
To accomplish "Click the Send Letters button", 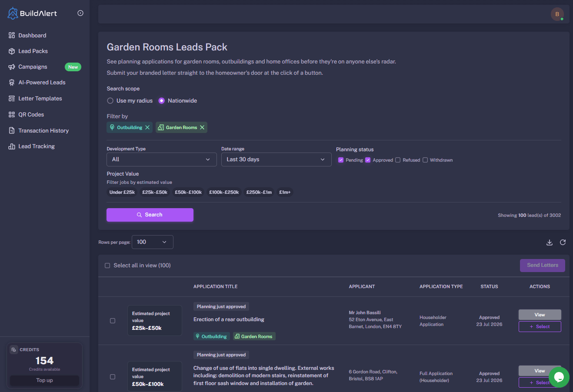I will point(543,265).
